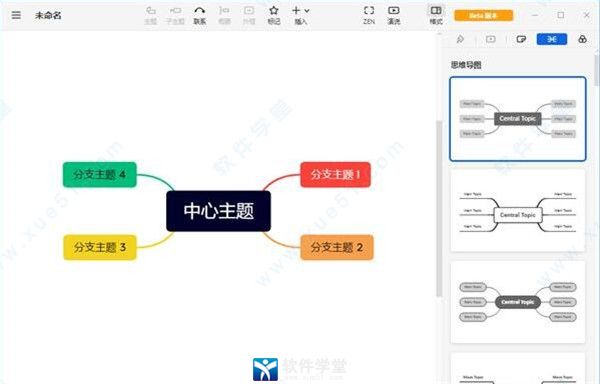Open the sticky note tab in side panel

pyautogui.click(x=521, y=39)
